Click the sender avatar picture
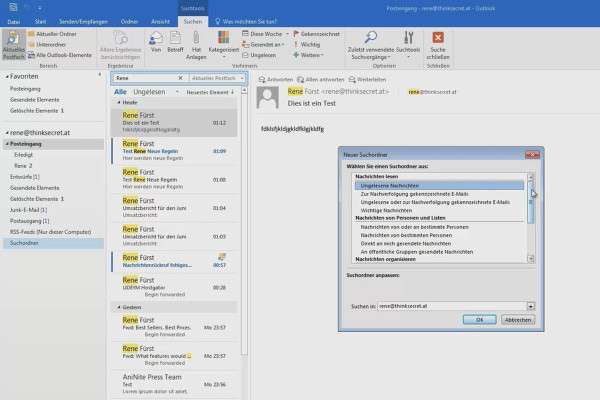This screenshot has width=600, height=400. tap(267, 98)
